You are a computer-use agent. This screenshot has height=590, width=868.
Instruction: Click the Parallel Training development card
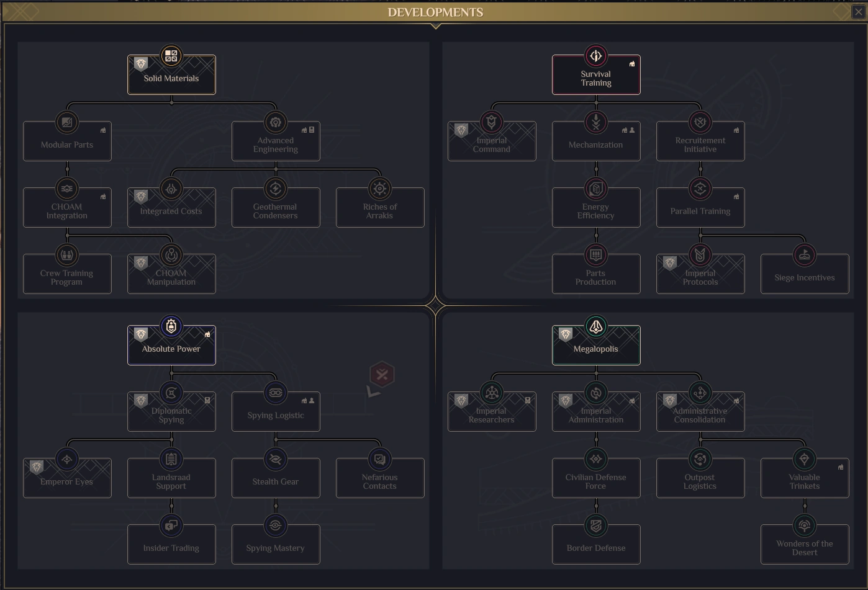point(700,207)
